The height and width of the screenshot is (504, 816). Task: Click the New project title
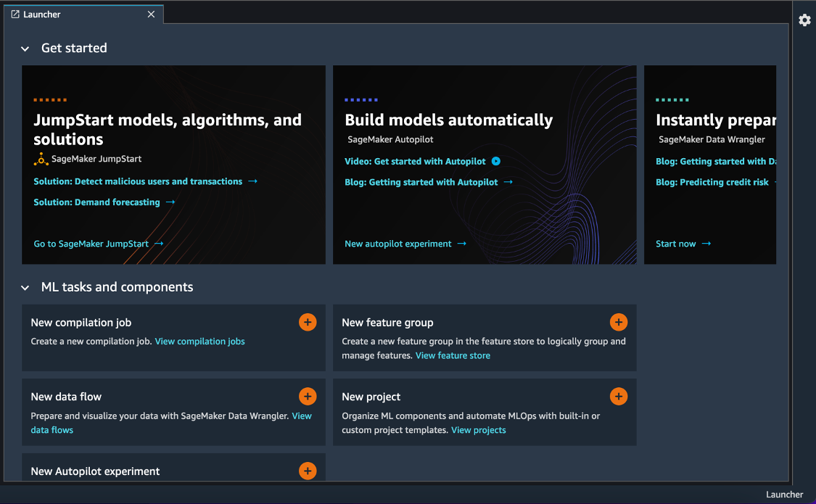coord(371,397)
